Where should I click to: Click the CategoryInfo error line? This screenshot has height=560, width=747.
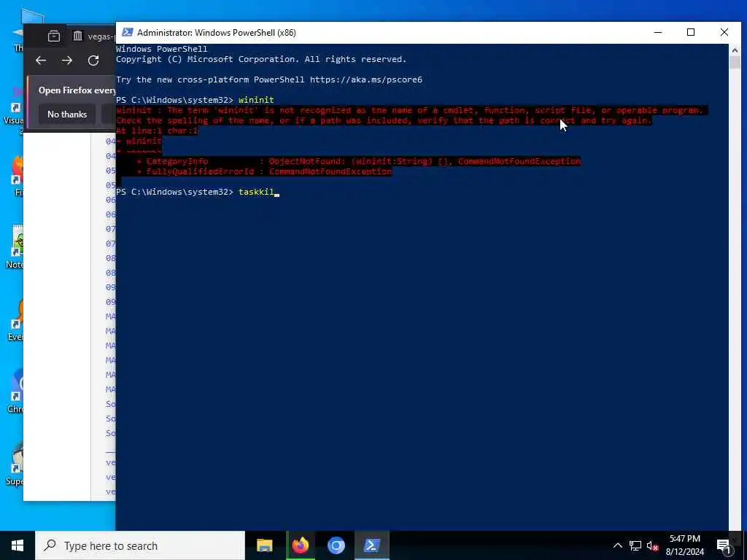[359, 161]
